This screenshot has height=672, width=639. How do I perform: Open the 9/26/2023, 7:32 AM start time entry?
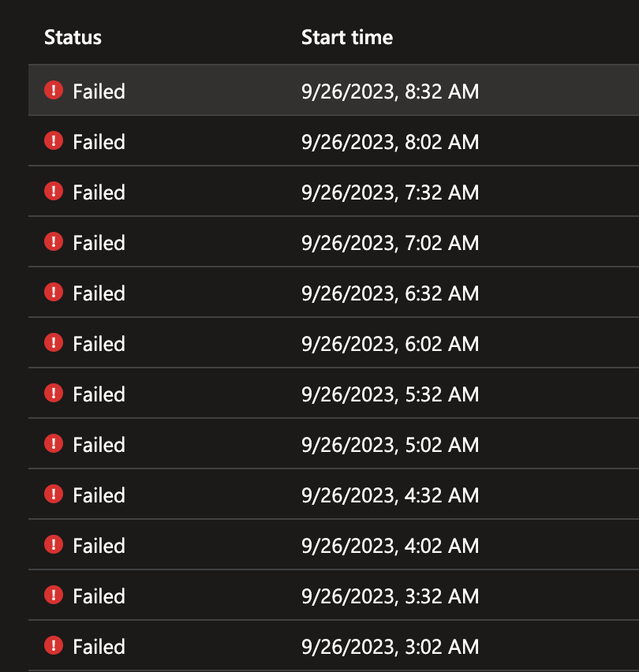pyautogui.click(x=390, y=192)
